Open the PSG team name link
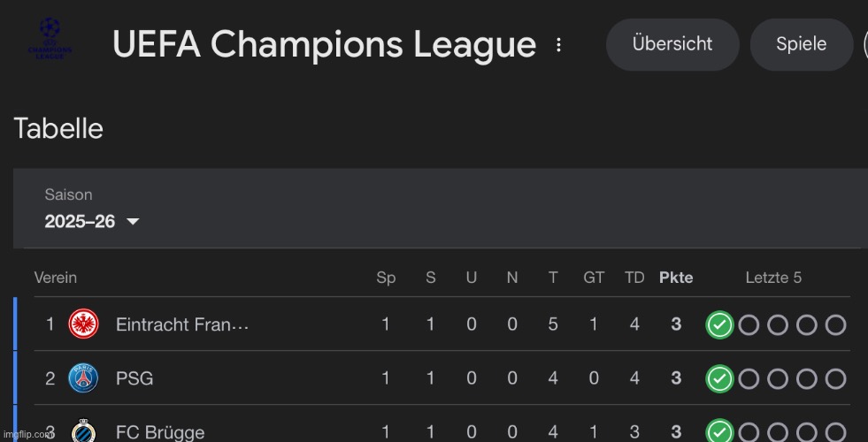 pos(134,378)
